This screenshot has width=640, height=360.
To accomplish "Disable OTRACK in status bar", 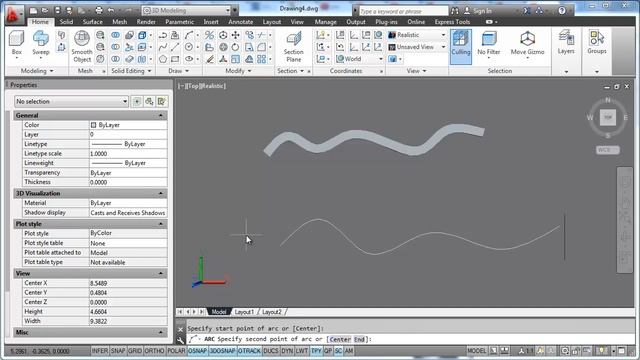I will click(x=249, y=351).
